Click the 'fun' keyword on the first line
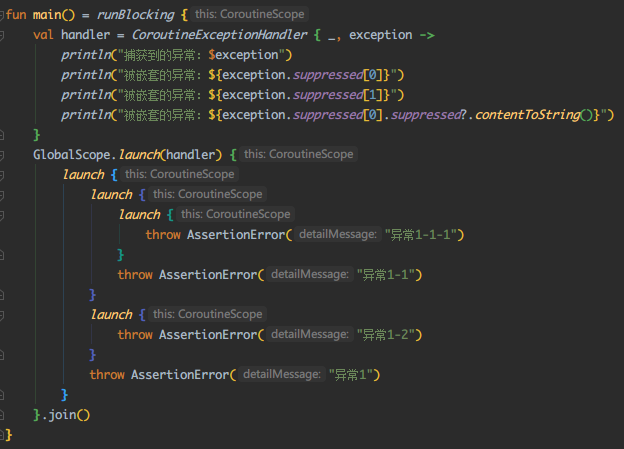The height and width of the screenshot is (449, 624). [x=16, y=15]
